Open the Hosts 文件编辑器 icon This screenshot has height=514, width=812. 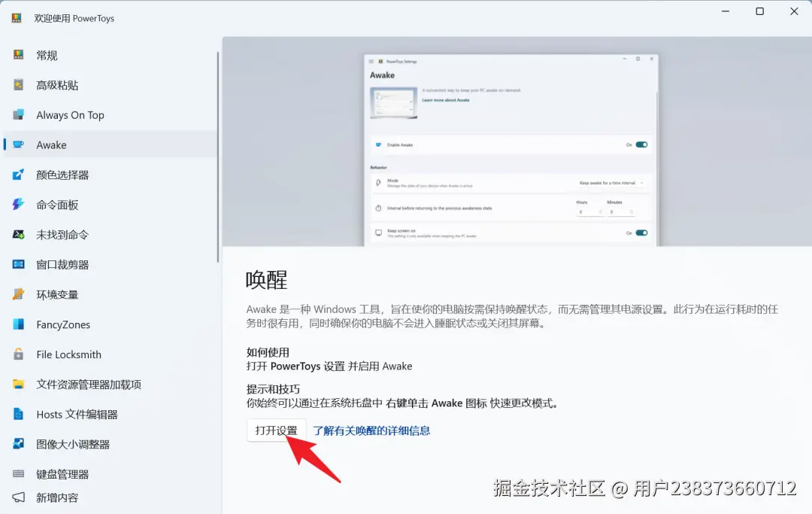click(18, 414)
